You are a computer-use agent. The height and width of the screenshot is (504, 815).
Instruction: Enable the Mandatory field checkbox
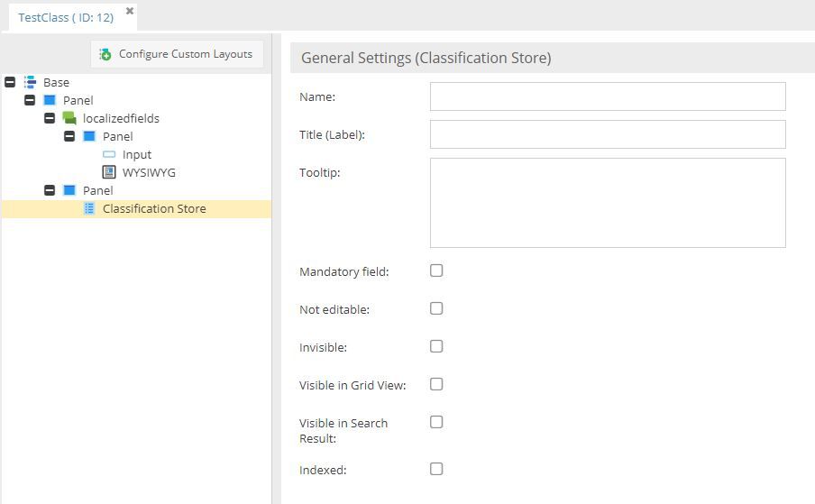436,270
